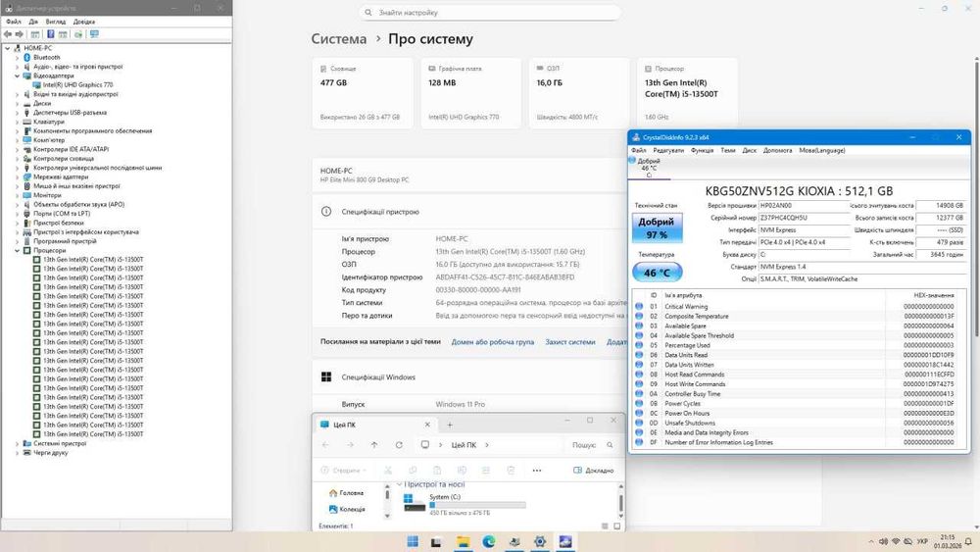Switch to Device Manager via its taskbar icon
Viewport: 980px width, 552px height.
514,541
